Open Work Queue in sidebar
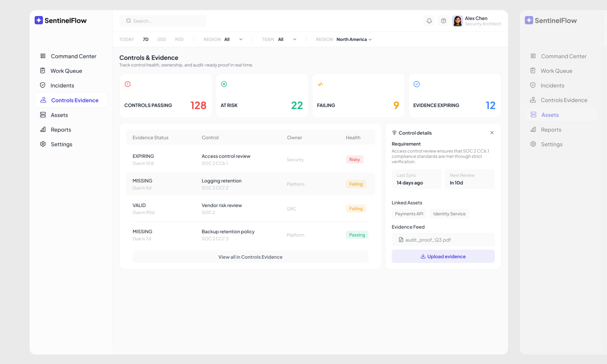 (66, 71)
